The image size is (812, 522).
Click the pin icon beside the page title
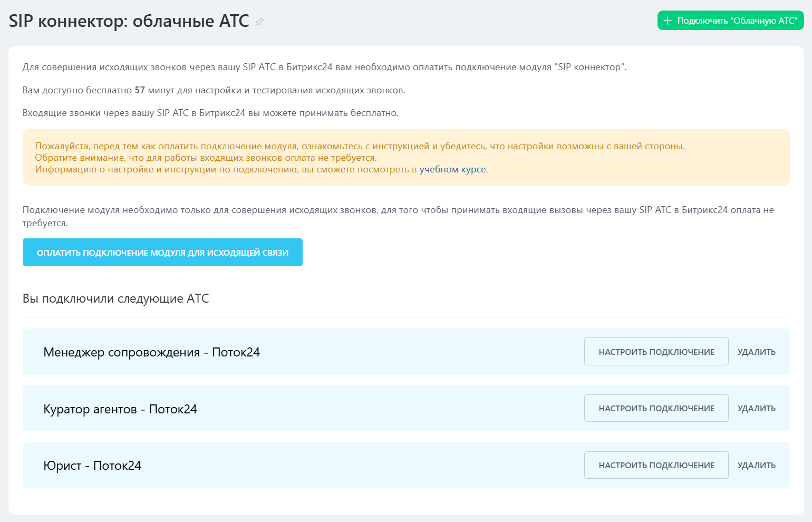click(x=259, y=22)
